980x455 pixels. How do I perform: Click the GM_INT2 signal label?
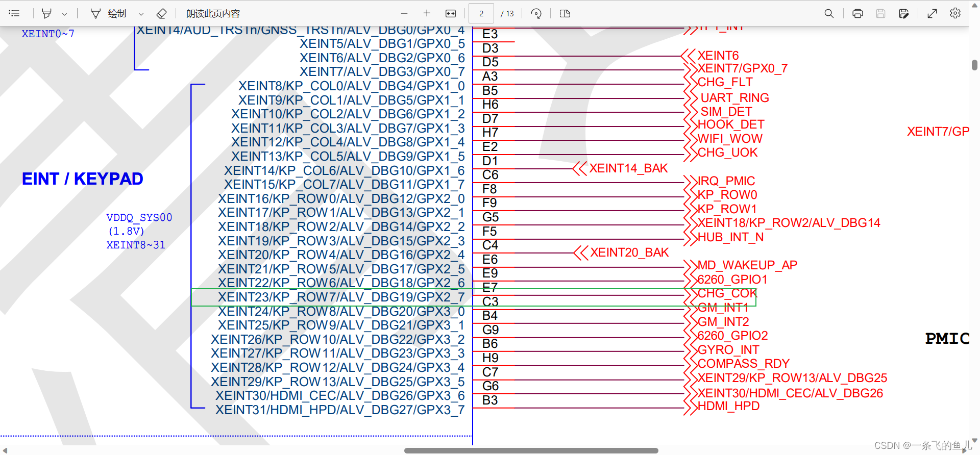pos(723,322)
